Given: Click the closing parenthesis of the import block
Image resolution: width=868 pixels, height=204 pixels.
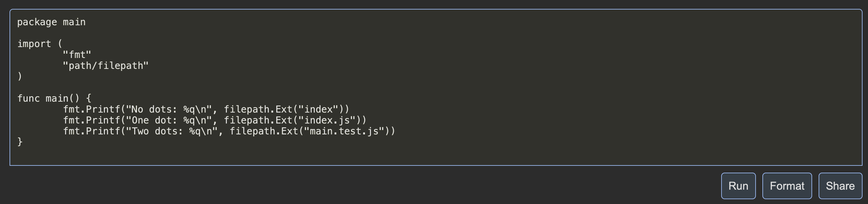Looking at the screenshot, I should [x=20, y=76].
